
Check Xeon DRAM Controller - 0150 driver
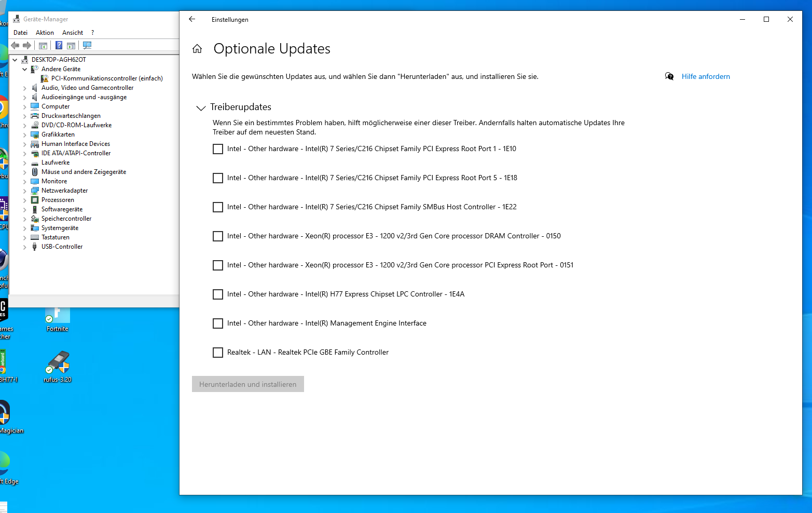coord(218,236)
